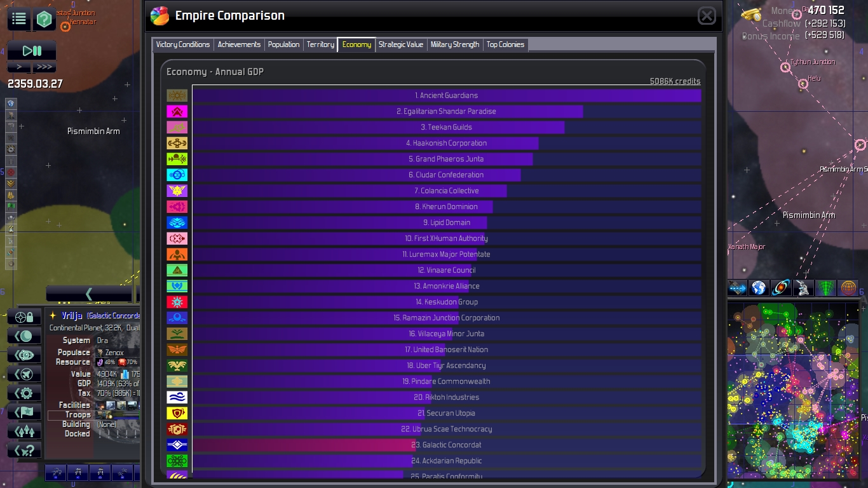Select the Ancient Guardians GDP bar
The height and width of the screenshot is (488, 868).
click(447, 95)
